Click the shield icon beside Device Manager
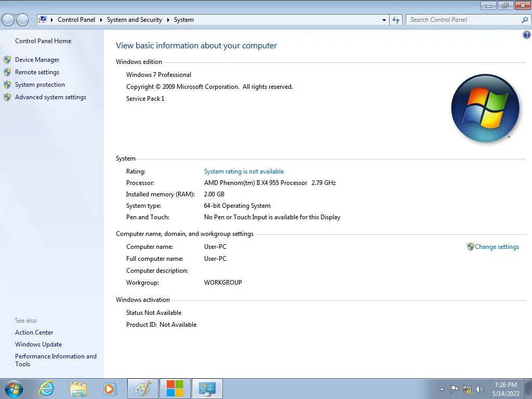This screenshot has width=532, height=399. (7, 60)
